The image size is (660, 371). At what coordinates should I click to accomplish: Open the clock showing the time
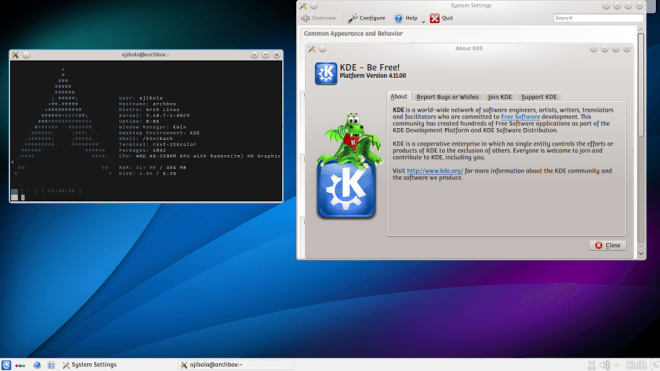[635, 365]
